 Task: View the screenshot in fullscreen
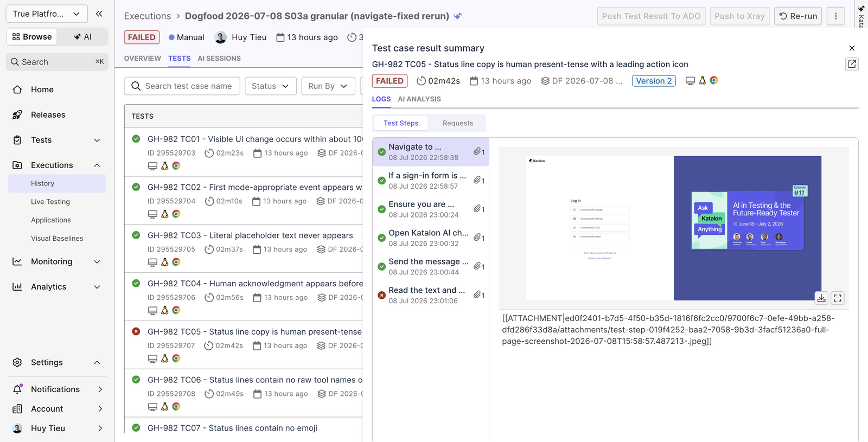[x=838, y=298]
